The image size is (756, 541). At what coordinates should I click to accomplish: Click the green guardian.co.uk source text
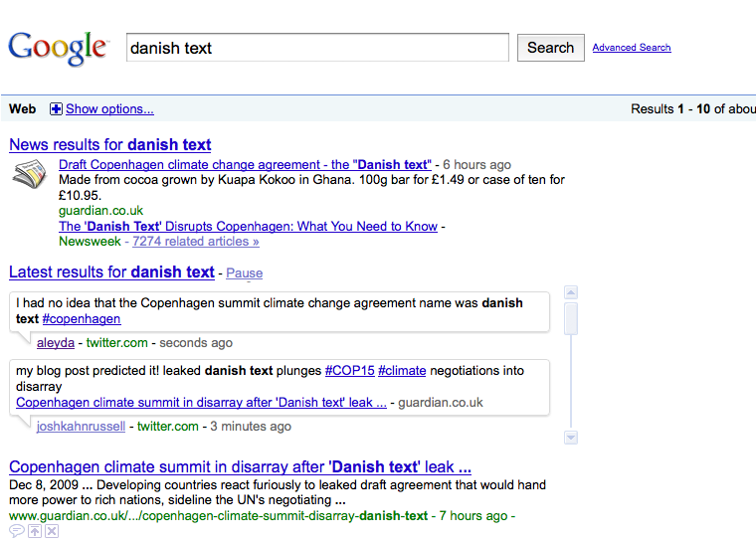(x=100, y=211)
